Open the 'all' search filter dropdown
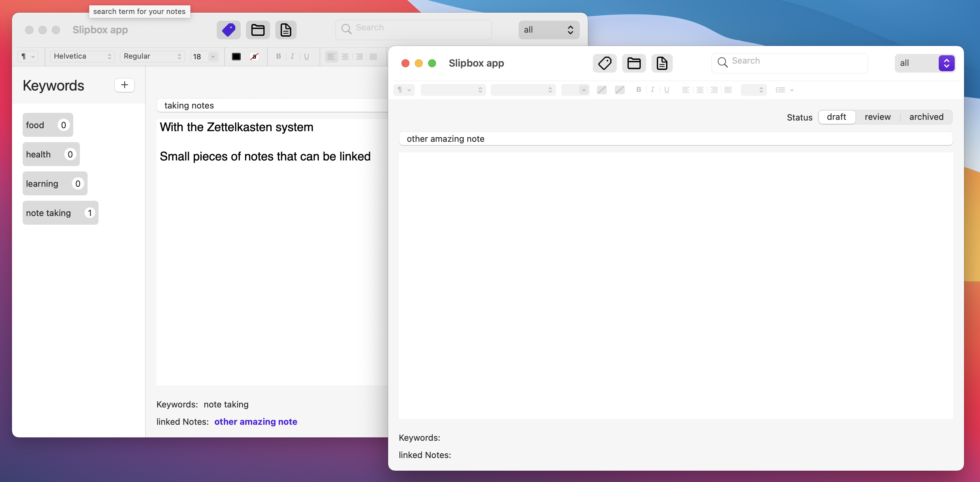The height and width of the screenshot is (482, 980). 925,63
